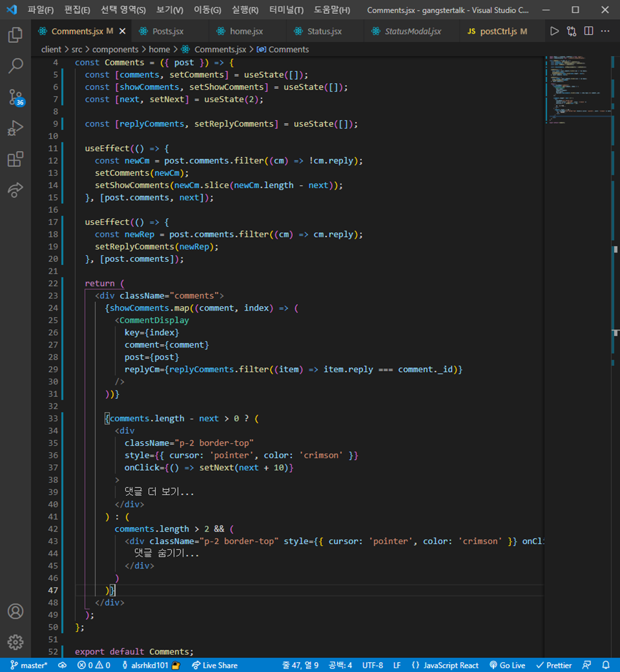Split the editor using split icon
The image size is (620, 672).
tap(588, 30)
